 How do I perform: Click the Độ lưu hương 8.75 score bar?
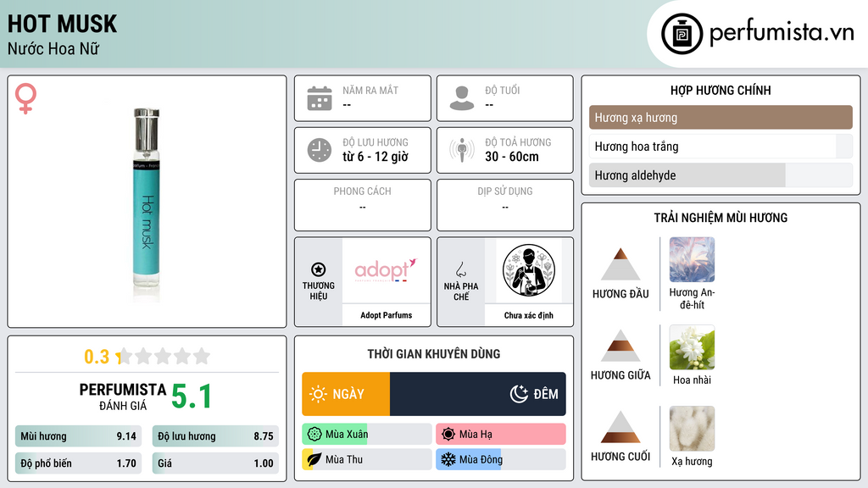point(215,436)
